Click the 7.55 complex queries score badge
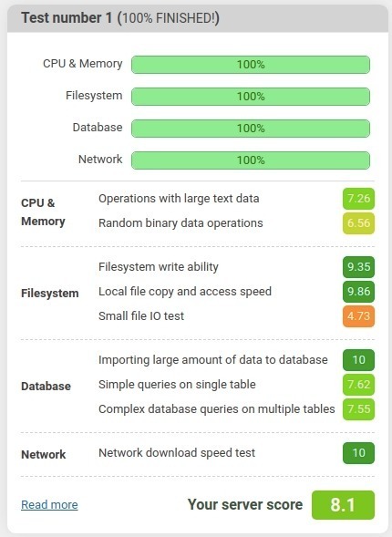 tap(358, 409)
